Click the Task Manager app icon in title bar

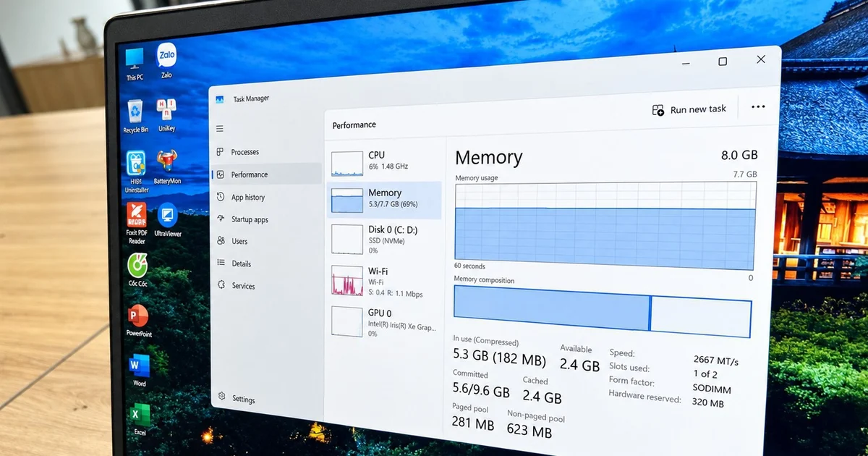click(x=220, y=100)
